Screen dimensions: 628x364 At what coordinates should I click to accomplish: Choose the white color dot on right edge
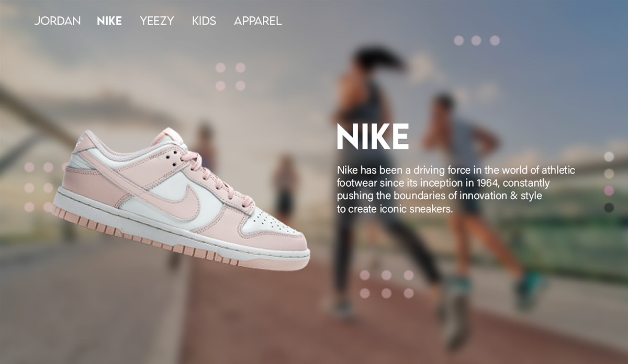pyautogui.click(x=609, y=156)
